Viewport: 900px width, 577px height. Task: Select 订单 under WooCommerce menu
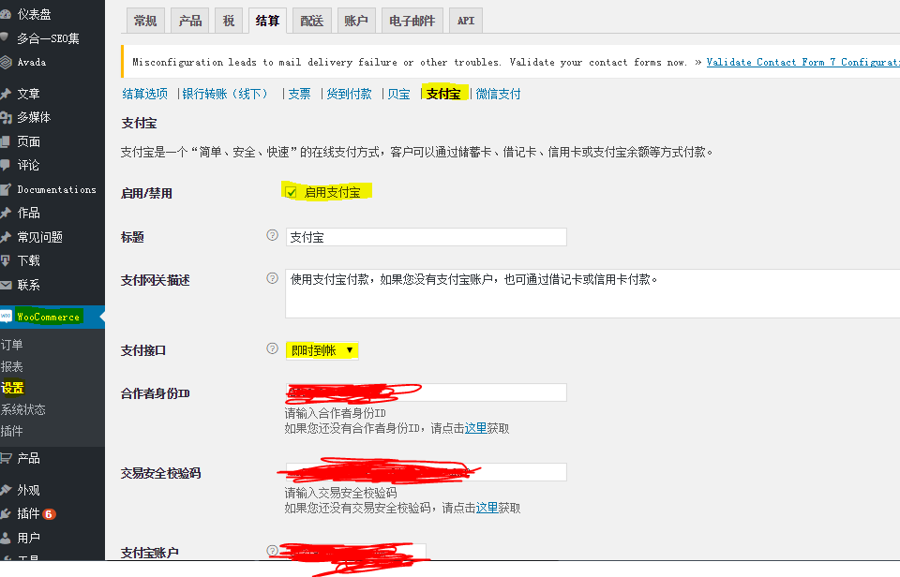tap(12, 345)
